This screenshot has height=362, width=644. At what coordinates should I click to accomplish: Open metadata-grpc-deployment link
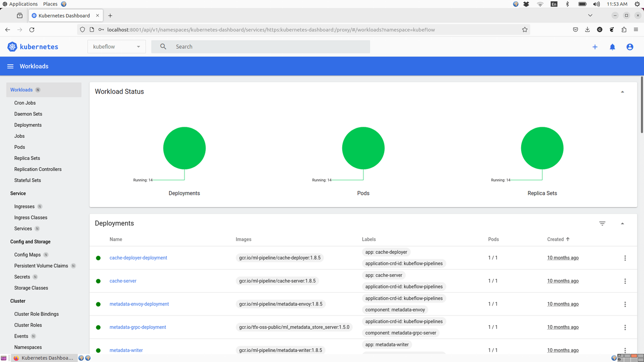(138, 328)
